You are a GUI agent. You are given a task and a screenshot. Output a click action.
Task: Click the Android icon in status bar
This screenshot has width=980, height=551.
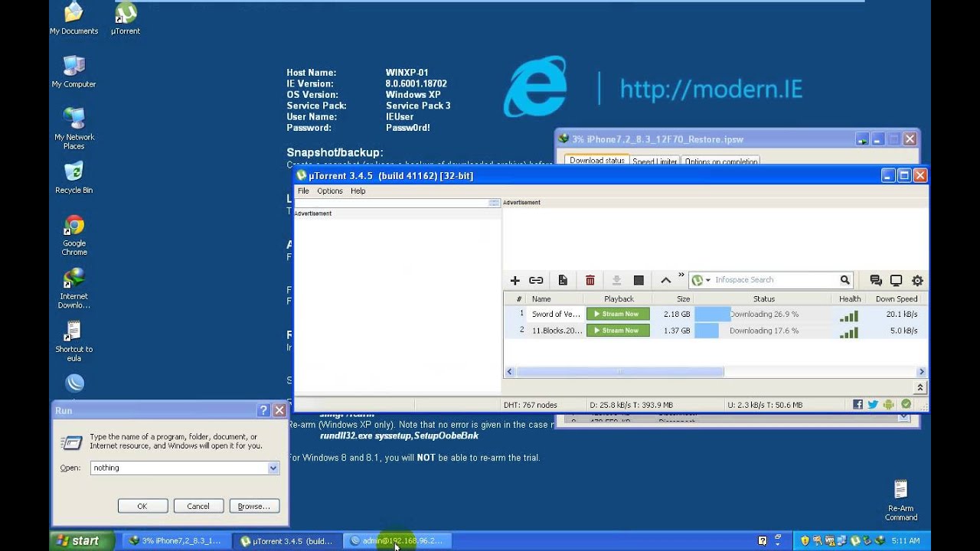[x=888, y=404]
